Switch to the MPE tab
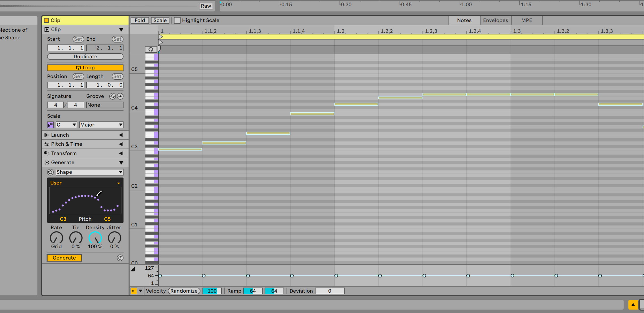 527,20
